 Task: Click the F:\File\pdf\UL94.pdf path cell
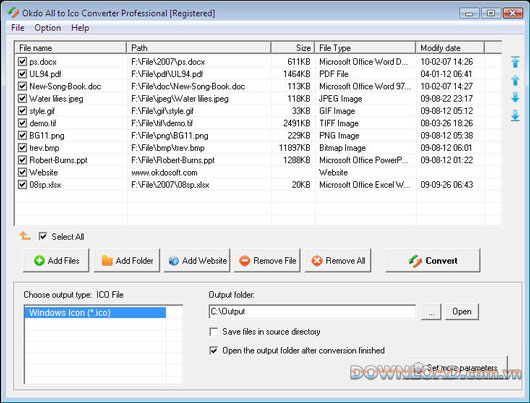tap(167, 74)
